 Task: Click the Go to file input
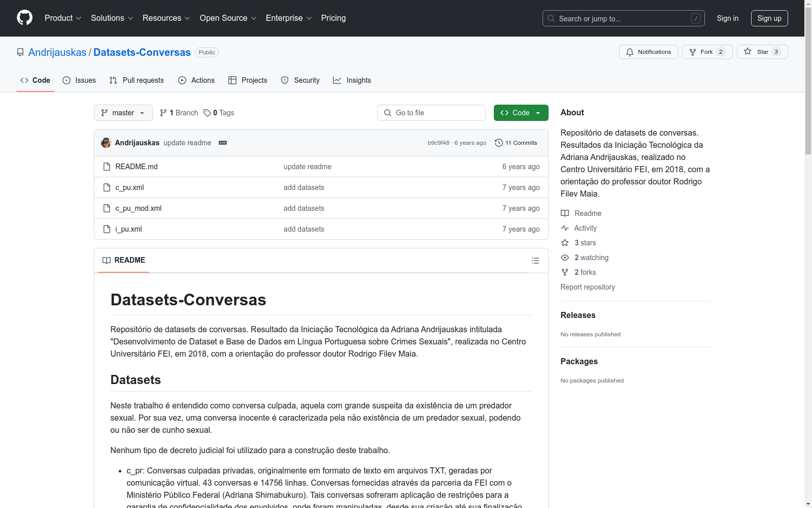click(x=431, y=113)
